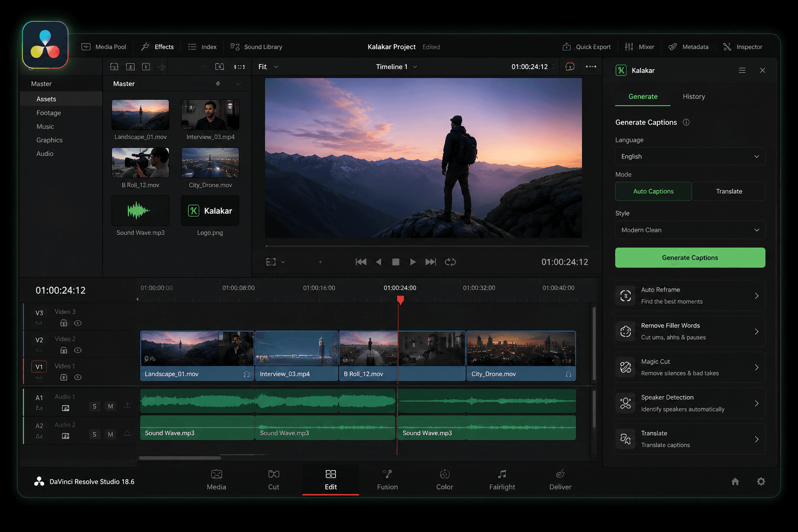This screenshot has height=532, width=798.
Task: Switch to the Generate tab in Kalakar
Action: point(643,97)
